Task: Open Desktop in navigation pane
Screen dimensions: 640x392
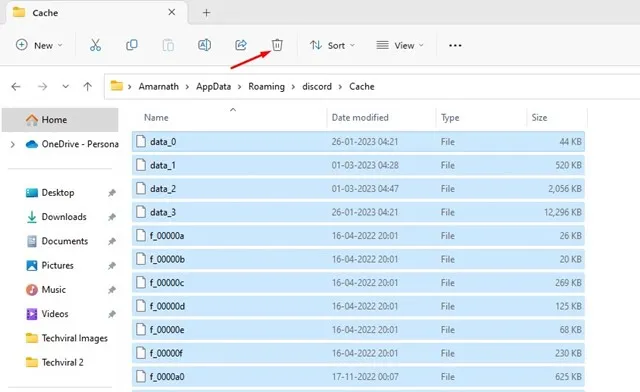Action: tap(58, 193)
